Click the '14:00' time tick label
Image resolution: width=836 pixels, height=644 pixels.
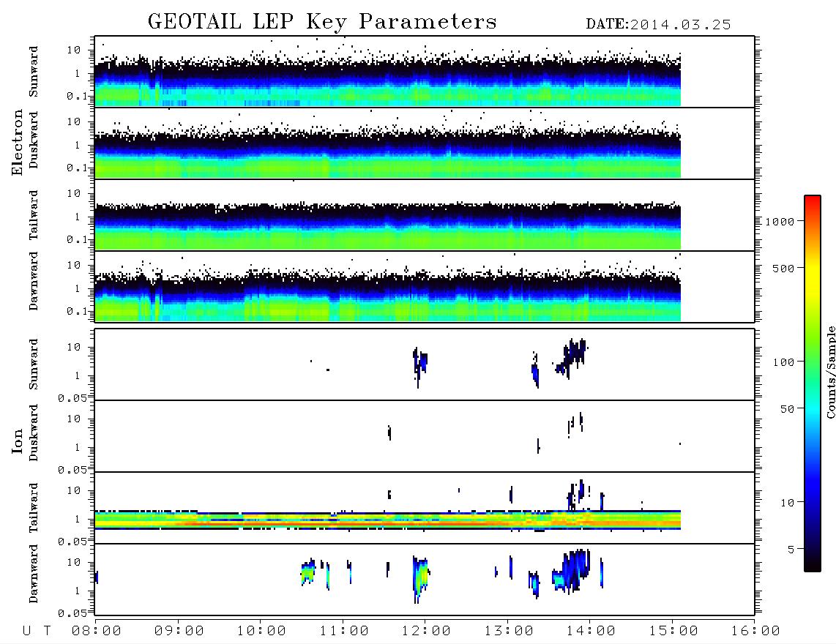(x=591, y=632)
